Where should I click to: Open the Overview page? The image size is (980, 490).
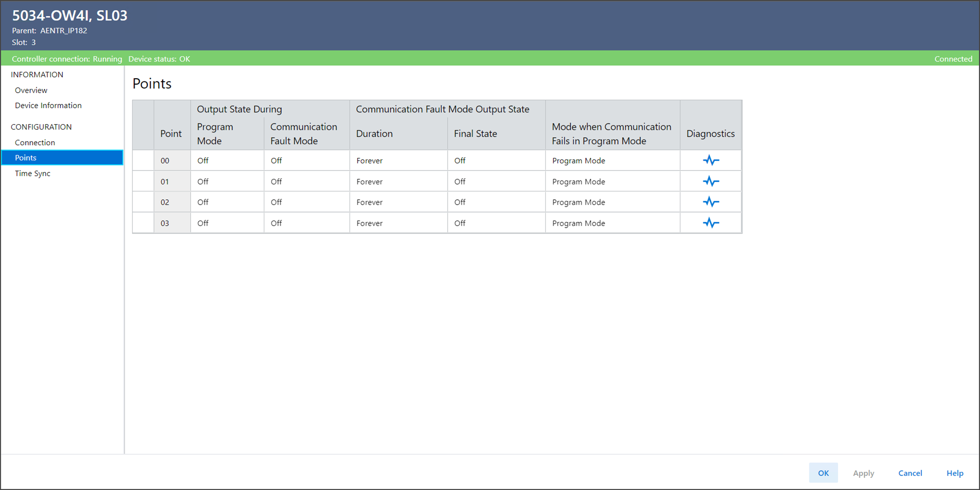tap(31, 90)
